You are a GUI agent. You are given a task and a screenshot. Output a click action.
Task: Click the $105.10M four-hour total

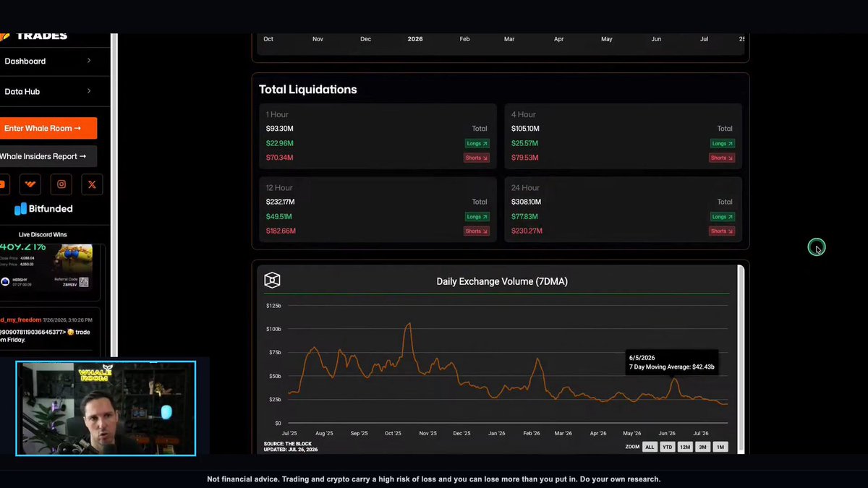click(527, 129)
